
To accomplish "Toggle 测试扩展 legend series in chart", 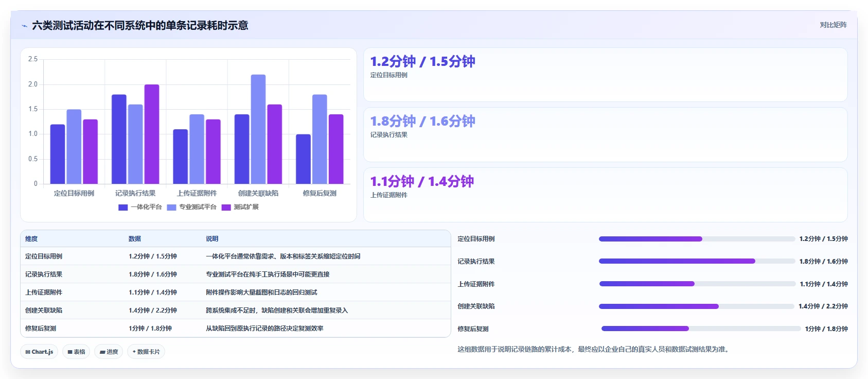I will click(240, 207).
